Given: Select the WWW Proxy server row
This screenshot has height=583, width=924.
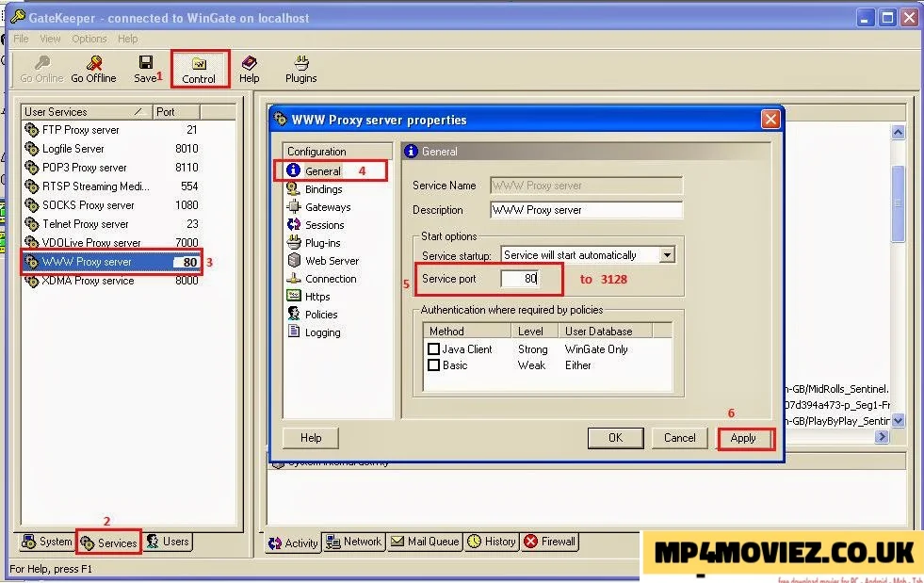Looking at the screenshot, I should [x=111, y=262].
